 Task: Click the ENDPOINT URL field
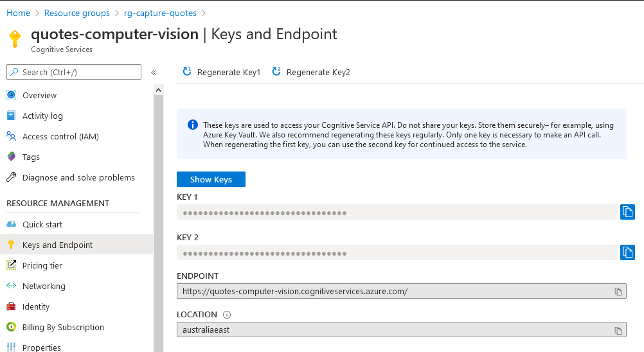(x=401, y=291)
